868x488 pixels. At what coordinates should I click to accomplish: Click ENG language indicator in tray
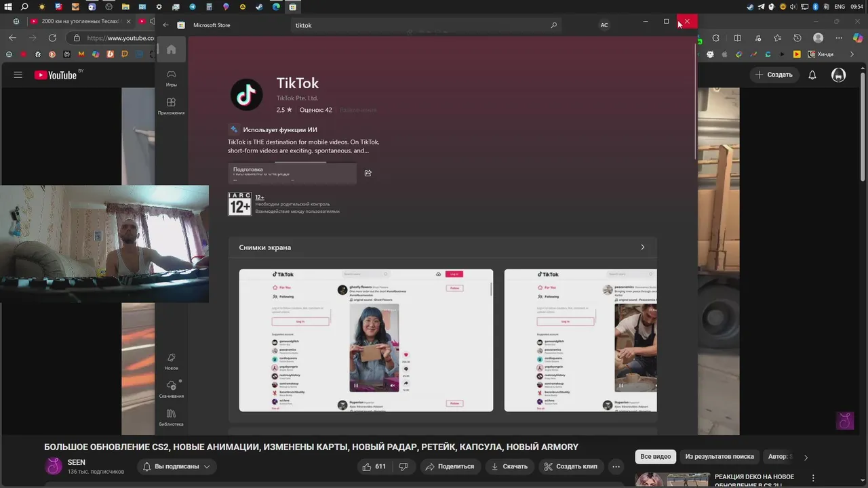coord(840,7)
